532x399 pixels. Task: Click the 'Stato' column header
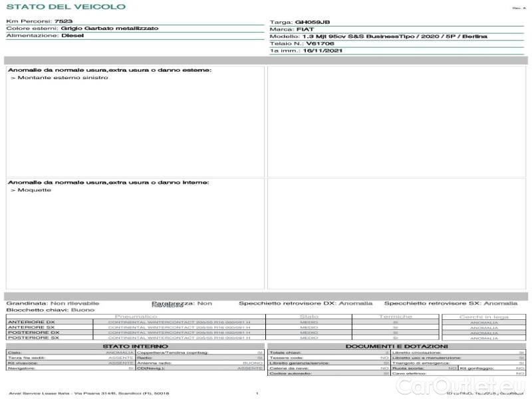[x=309, y=317]
